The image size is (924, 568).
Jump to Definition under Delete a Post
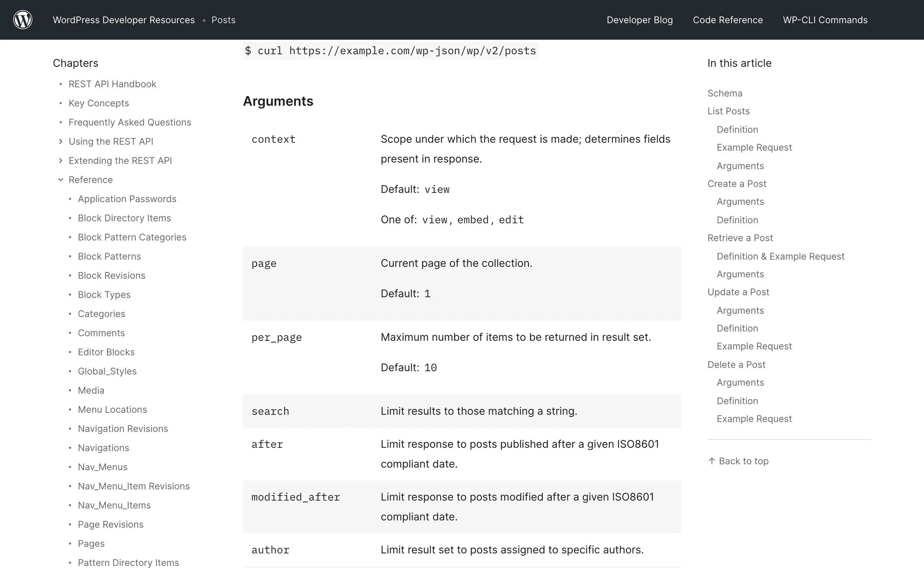[737, 401]
